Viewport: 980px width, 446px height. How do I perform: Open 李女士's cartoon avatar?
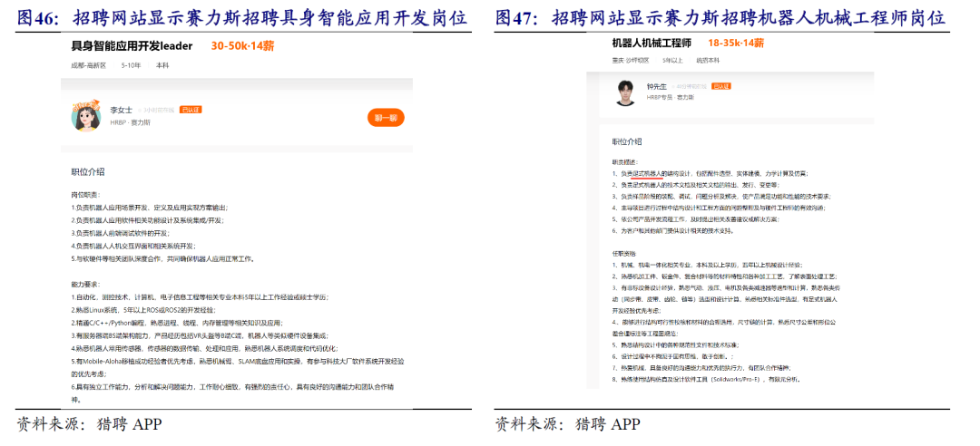coord(87,114)
